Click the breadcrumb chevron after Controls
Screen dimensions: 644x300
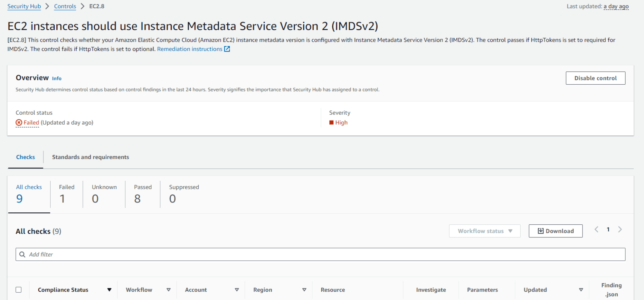(82, 6)
